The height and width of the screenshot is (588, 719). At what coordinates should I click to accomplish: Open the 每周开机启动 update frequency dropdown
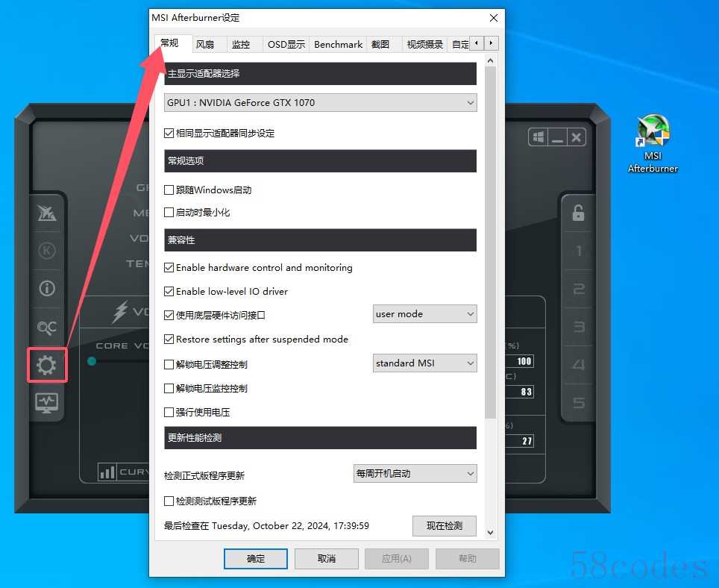(415, 473)
